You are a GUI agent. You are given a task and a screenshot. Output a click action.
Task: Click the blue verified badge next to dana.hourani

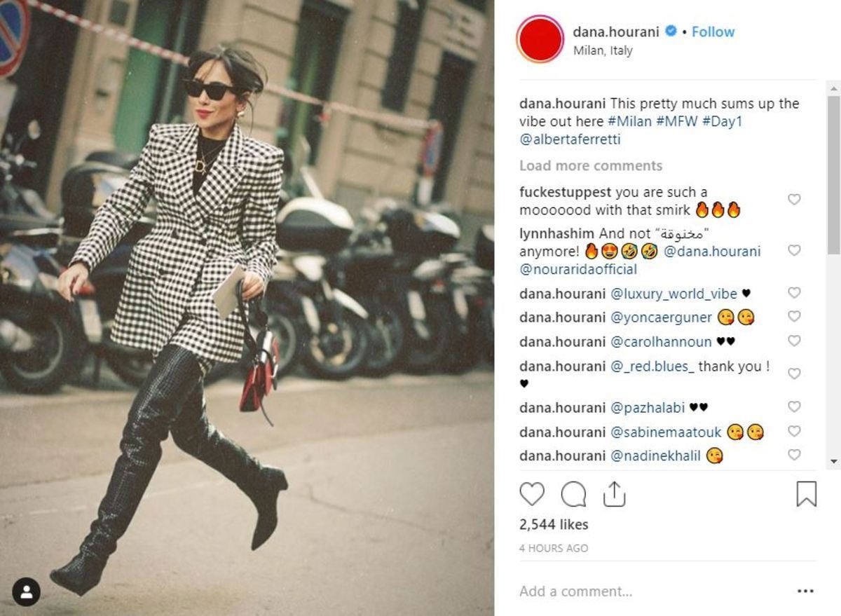coord(671,32)
